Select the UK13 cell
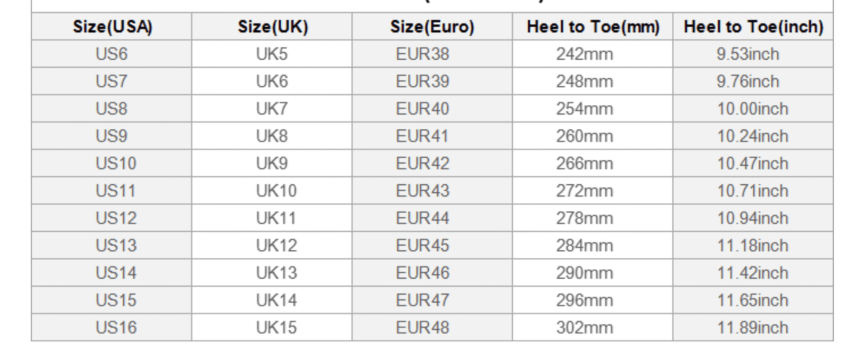The width and height of the screenshot is (868, 350). (x=276, y=272)
